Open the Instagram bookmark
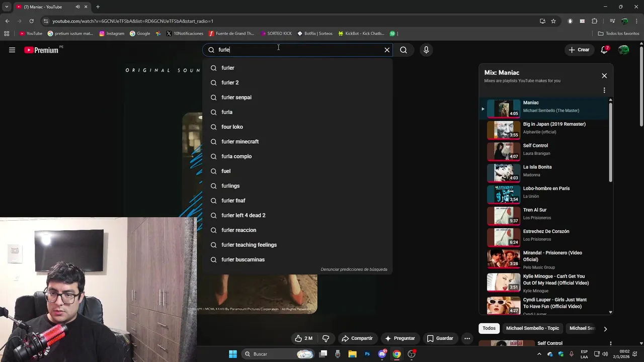This screenshot has width=644, height=362. (x=112, y=34)
